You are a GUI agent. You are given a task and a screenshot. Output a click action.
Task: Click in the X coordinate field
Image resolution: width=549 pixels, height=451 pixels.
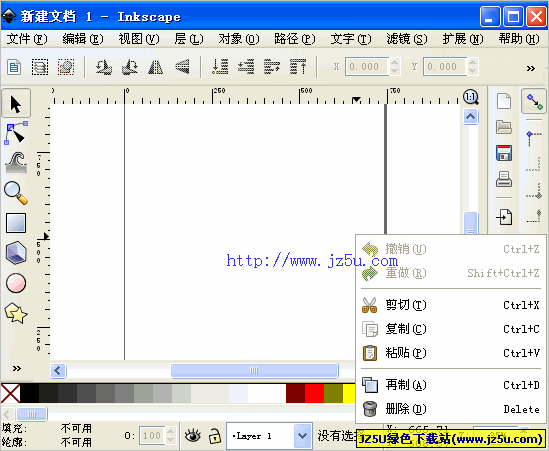click(367, 67)
